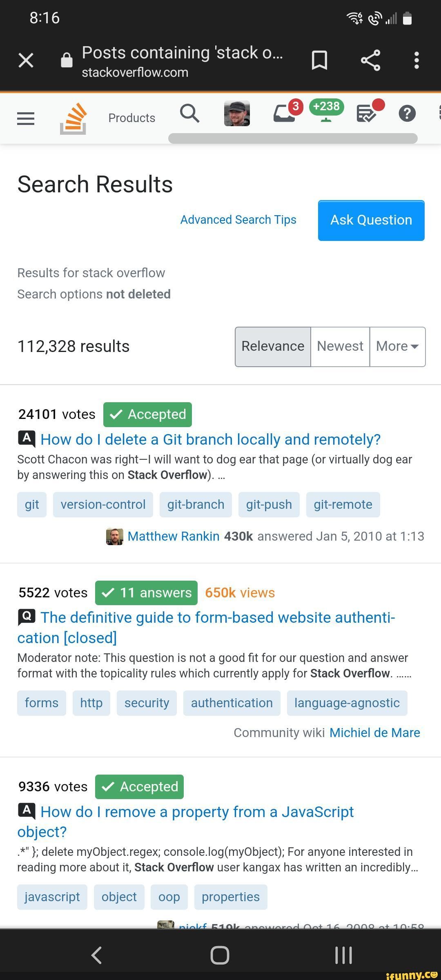Open browser three-dot overflow menu
Image resolution: width=441 pixels, height=980 pixels.
(416, 60)
